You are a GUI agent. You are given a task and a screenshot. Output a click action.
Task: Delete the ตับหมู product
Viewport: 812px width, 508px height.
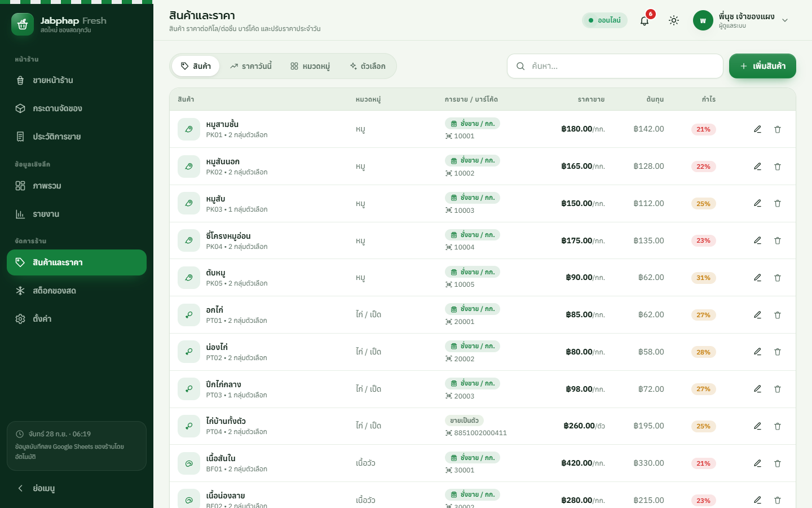(x=778, y=278)
